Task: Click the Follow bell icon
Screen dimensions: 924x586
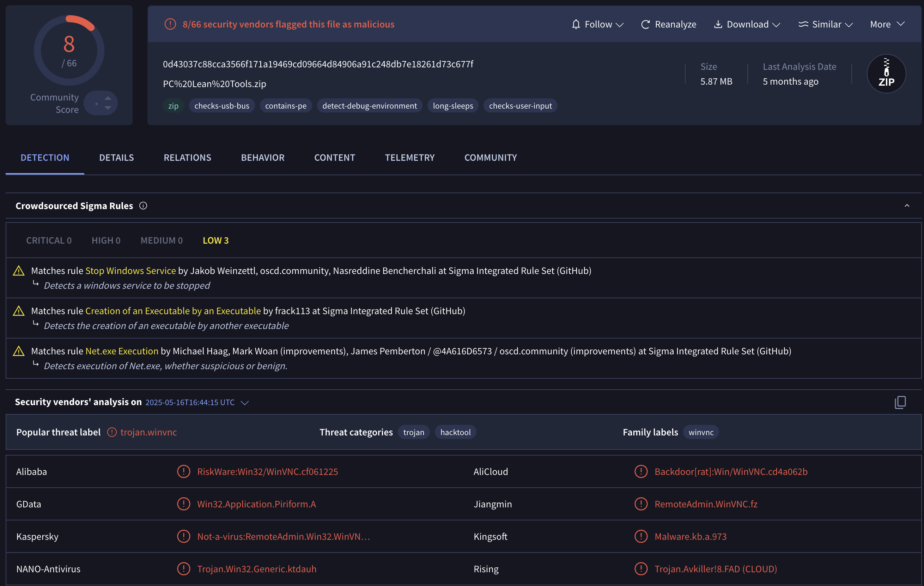Action: point(576,24)
